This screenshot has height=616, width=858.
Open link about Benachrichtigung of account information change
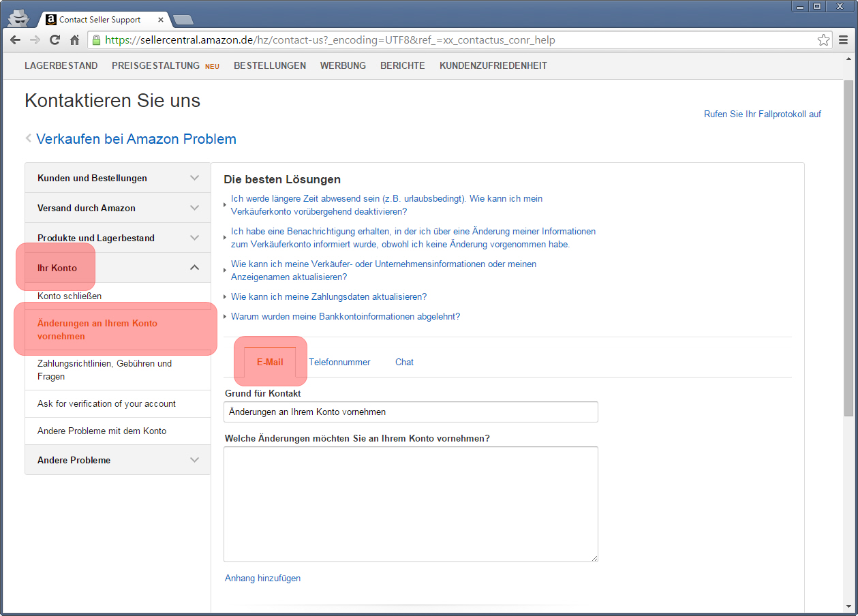click(413, 238)
